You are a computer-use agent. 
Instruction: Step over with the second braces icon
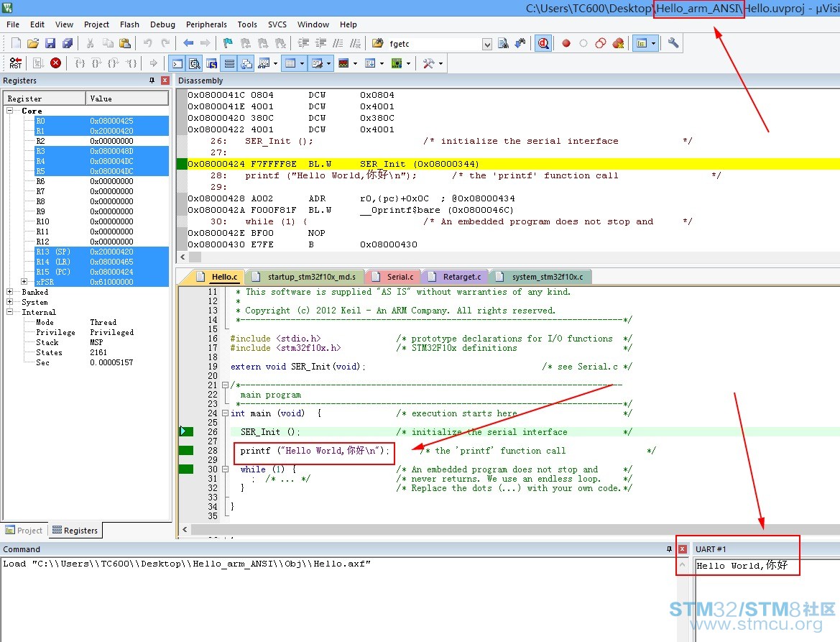tap(96, 63)
